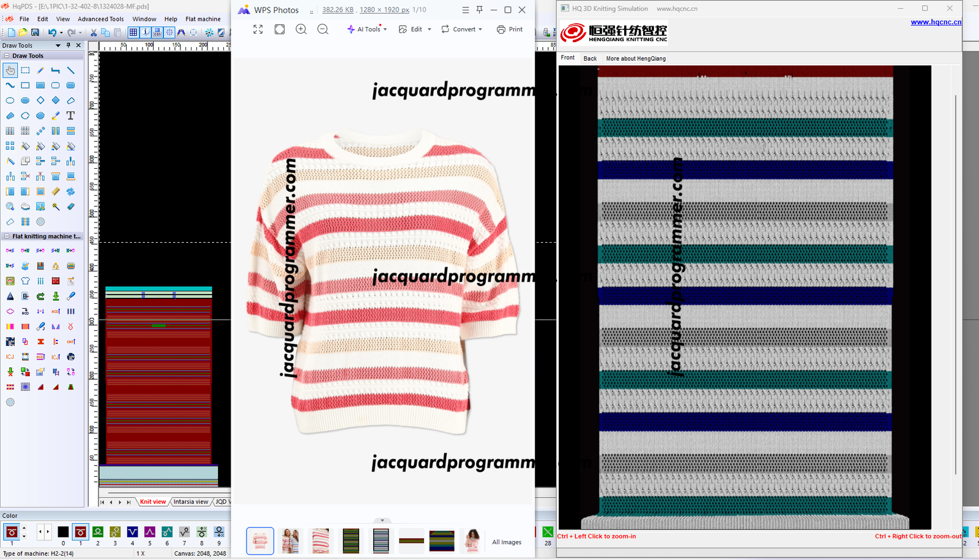Click the Zoom out magnifier in WPS Photos
This screenshot has width=979, height=560.
[x=322, y=29]
